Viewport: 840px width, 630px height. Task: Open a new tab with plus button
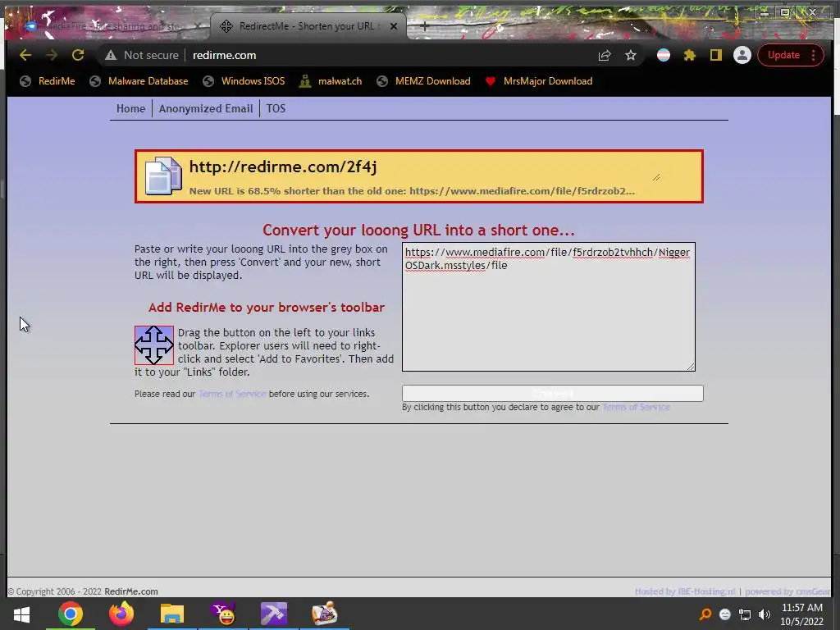[425, 25]
